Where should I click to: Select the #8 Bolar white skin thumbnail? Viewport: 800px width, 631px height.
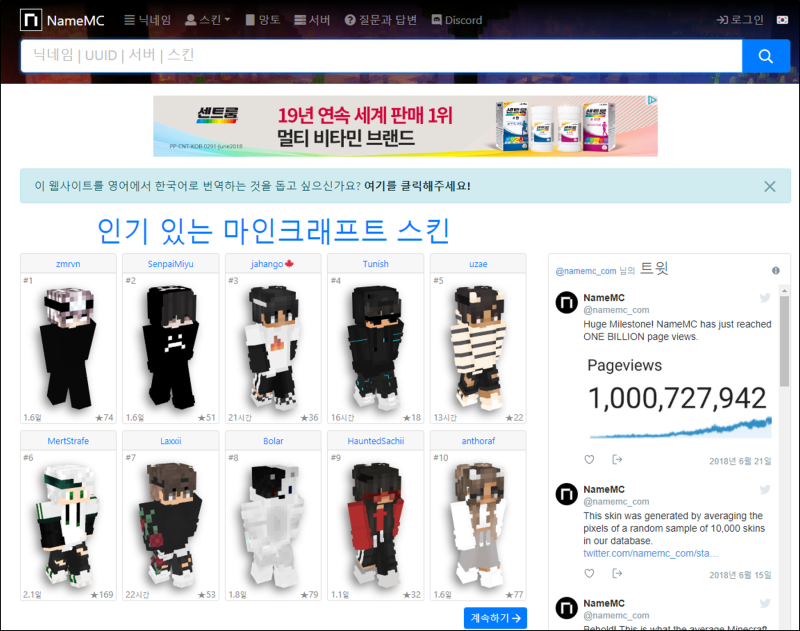273,524
